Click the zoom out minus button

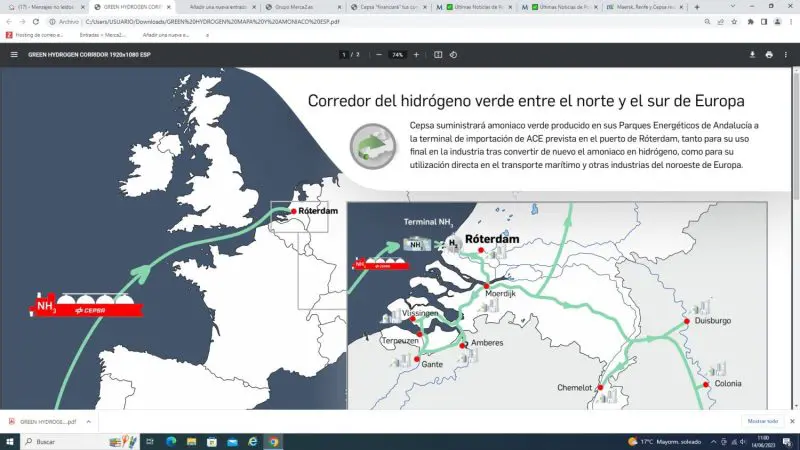[x=379, y=54]
